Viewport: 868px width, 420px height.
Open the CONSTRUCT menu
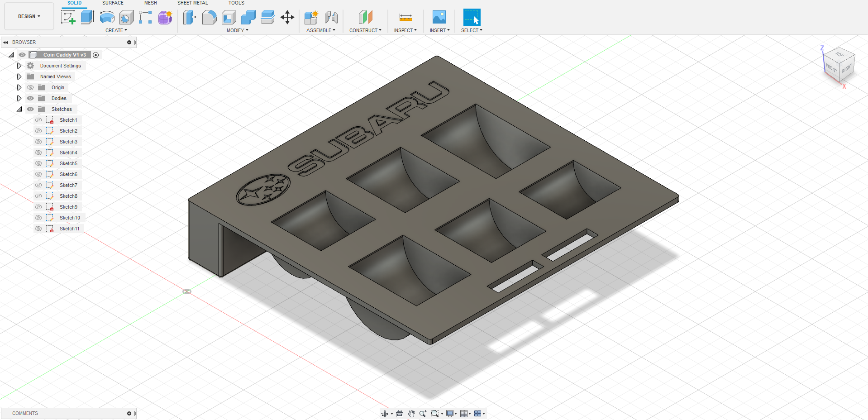tap(365, 30)
